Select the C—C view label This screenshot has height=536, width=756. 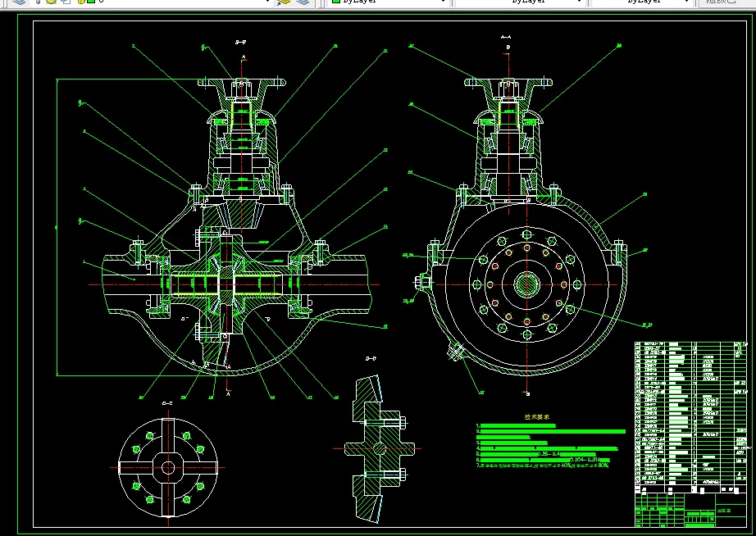(x=167, y=403)
